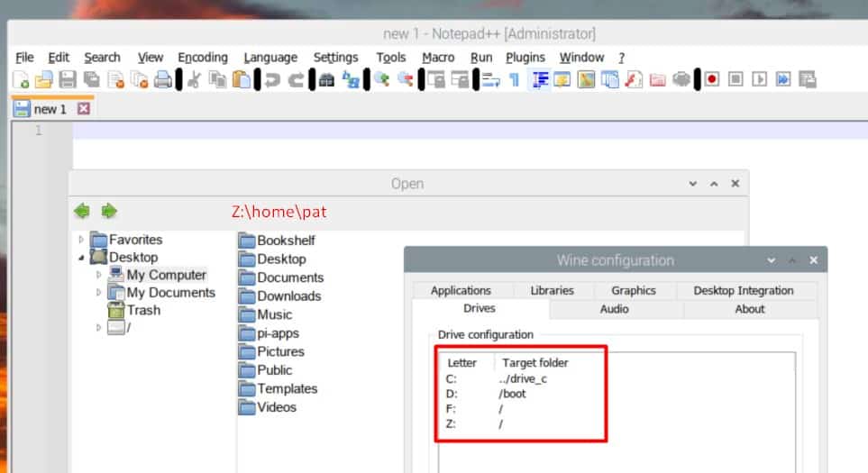Toggle the Document List panel icon
Viewport: 868px width, 473px height.
click(609, 79)
